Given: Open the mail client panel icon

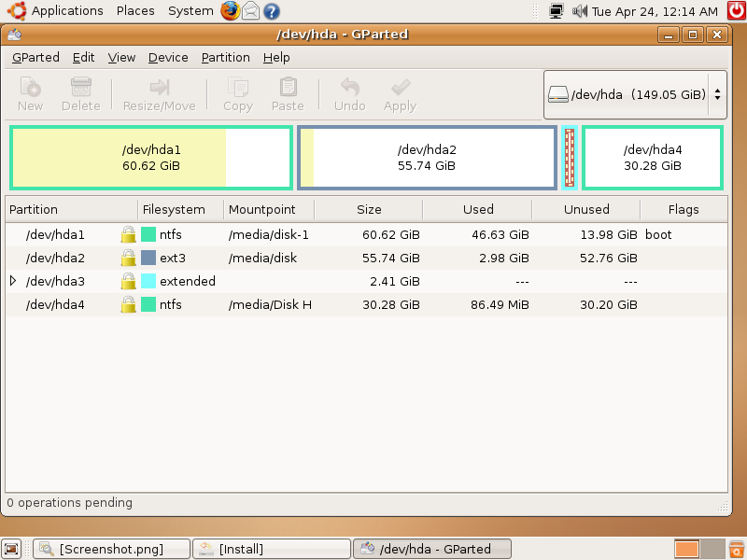Looking at the screenshot, I should [x=251, y=11].
